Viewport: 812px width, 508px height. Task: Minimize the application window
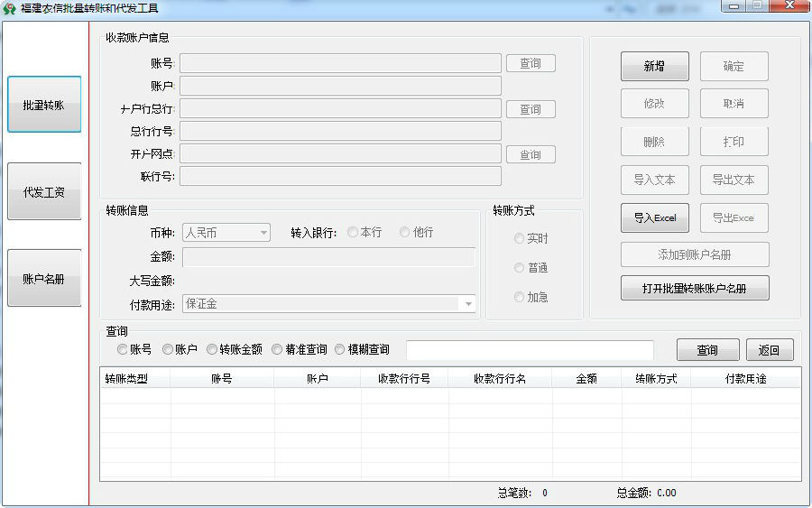point(734,5)
